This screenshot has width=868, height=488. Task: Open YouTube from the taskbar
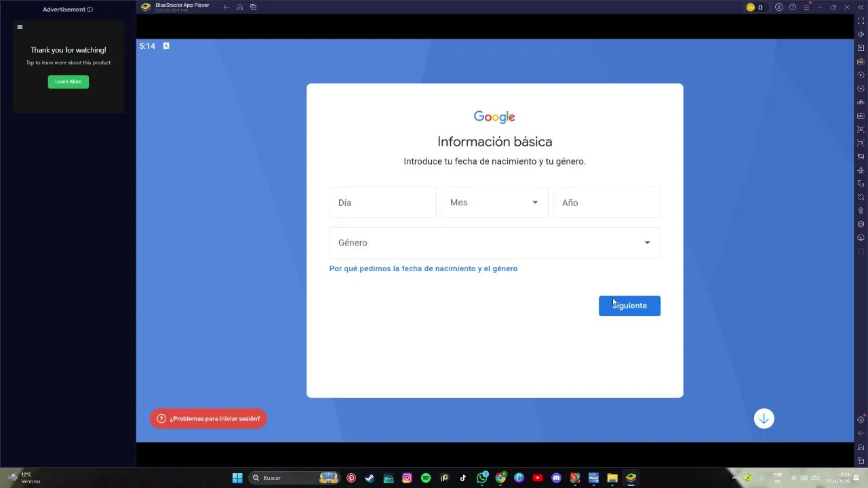tap(538, 478)
